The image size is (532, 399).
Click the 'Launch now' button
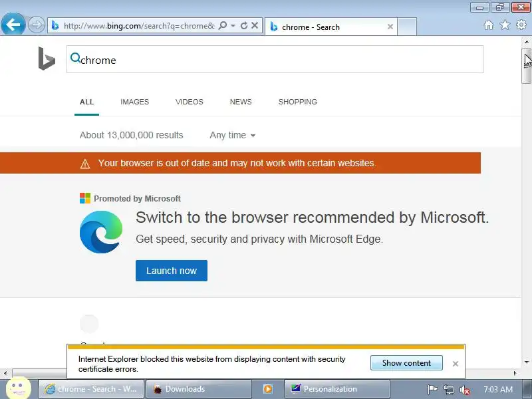172,271
